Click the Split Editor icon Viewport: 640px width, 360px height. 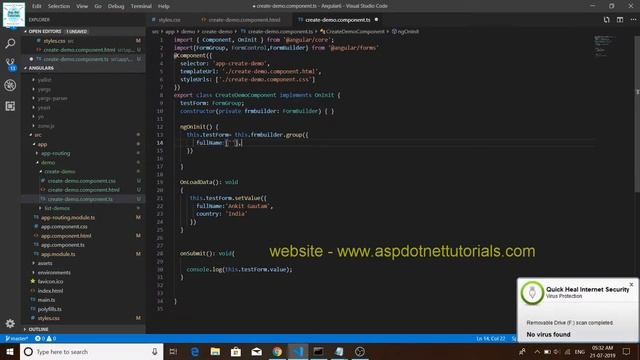620,20
